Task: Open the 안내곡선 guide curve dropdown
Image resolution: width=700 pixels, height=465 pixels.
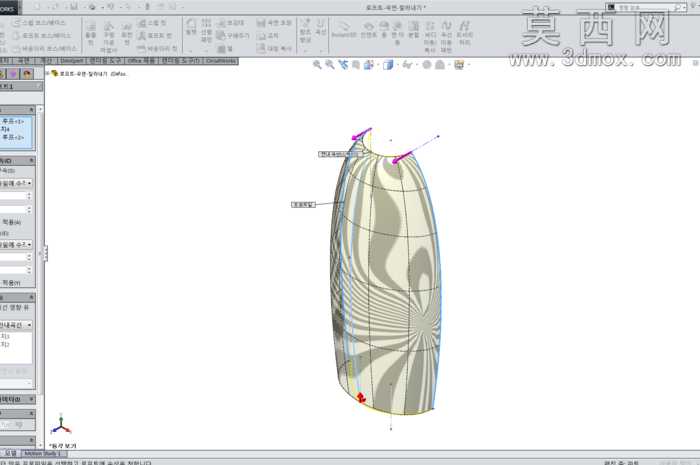Action: tap(16, 325)
